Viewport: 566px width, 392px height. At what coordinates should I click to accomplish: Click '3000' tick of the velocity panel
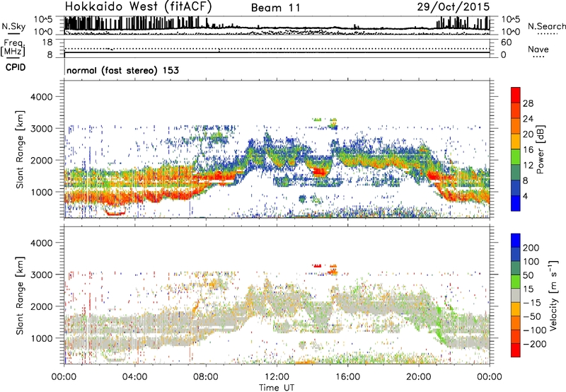(x=42, y=275)
